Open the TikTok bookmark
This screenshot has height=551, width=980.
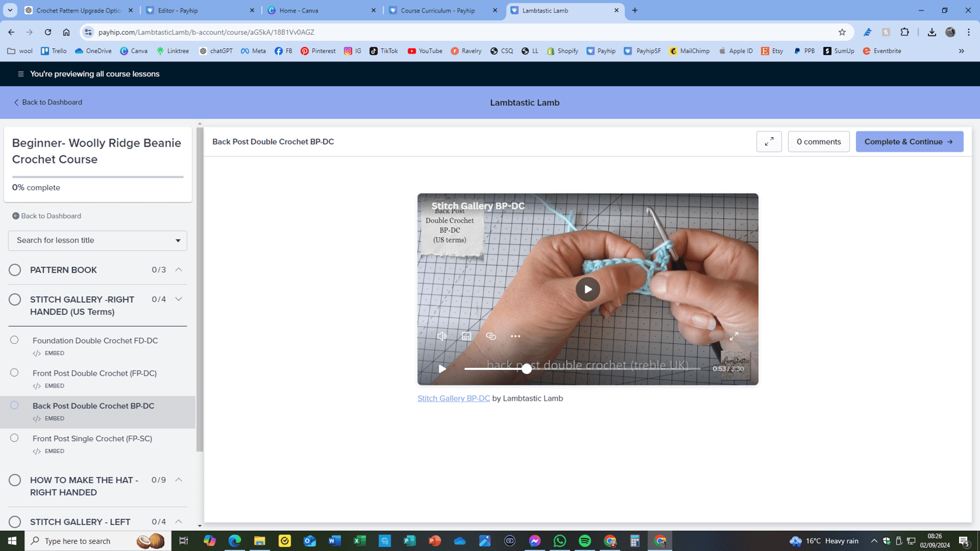point(384,51)
